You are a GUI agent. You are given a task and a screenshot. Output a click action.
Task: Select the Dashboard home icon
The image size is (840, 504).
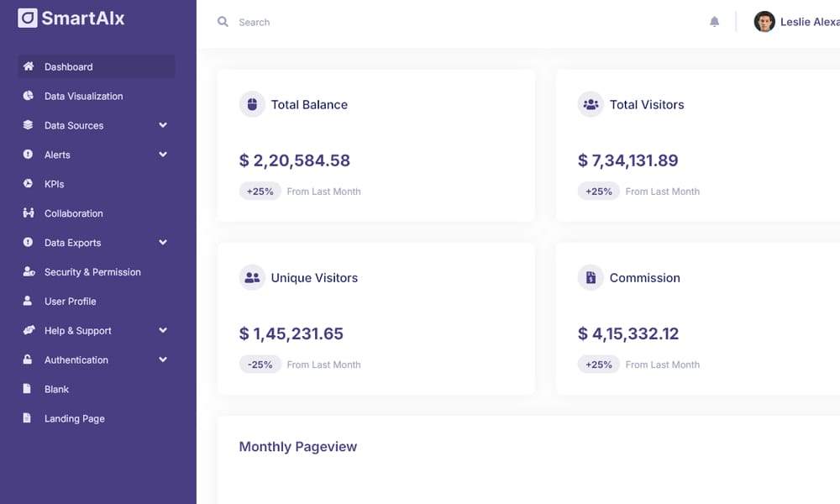pos(27,66)
